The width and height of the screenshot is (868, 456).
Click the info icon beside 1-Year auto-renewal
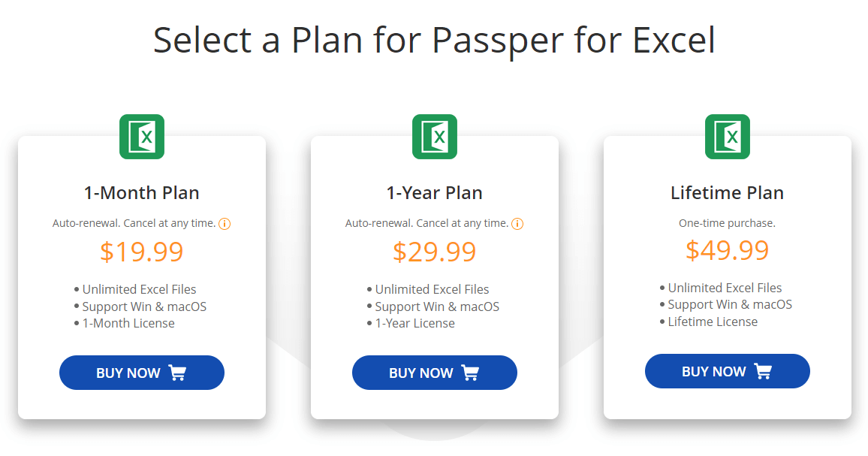[x=517, y=224]
